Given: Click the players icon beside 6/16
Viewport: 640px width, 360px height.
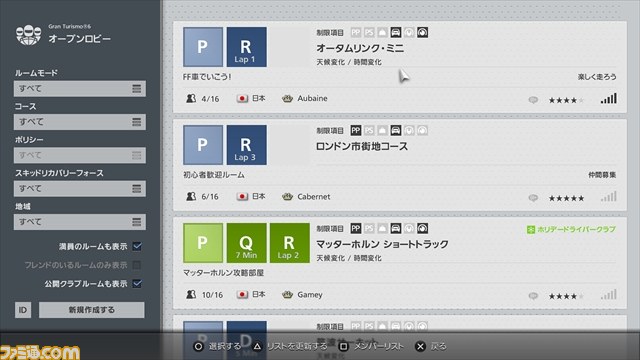Looking at the screenshot, I should click(x=191, y=196).
